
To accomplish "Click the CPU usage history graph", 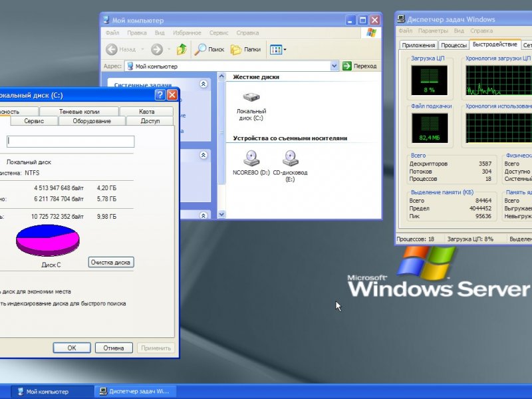I will tap(498, 80).
